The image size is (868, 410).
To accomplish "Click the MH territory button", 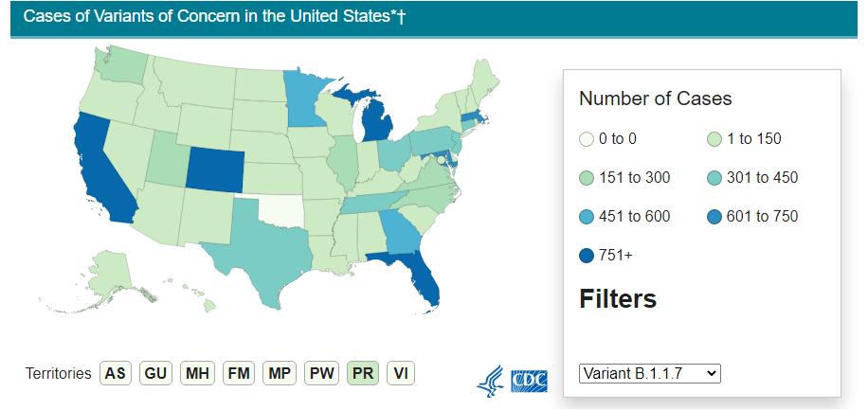I will tap(198, 373).
